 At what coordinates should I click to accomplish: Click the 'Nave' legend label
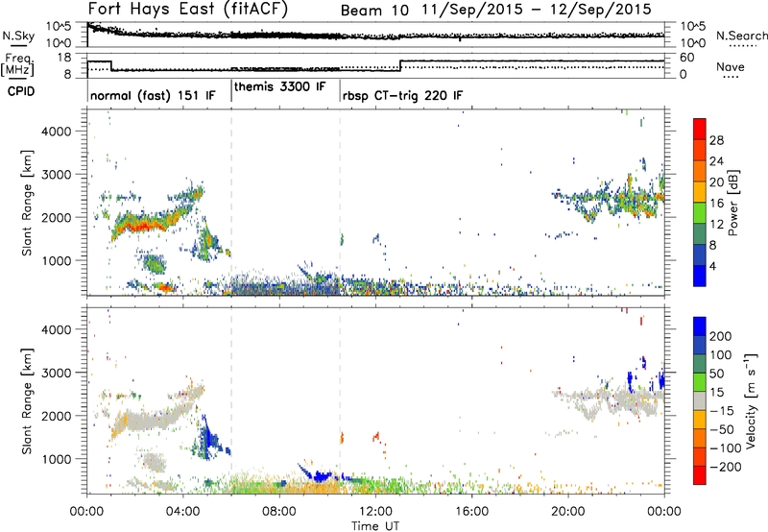pos(731,67)
